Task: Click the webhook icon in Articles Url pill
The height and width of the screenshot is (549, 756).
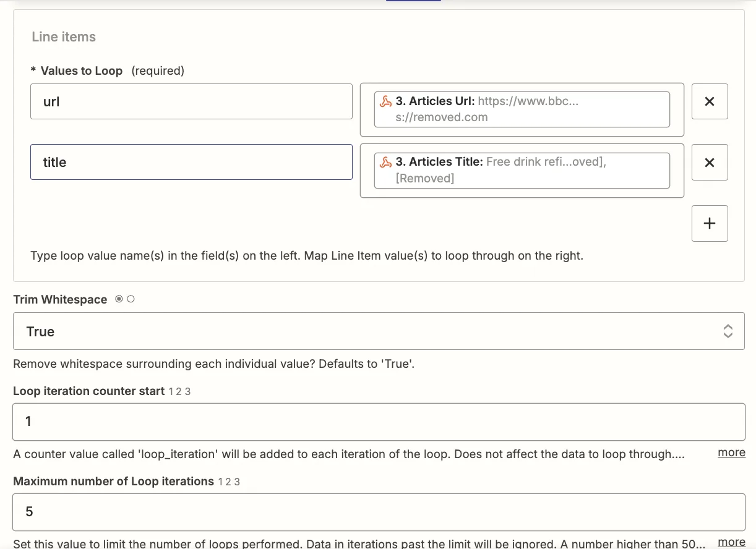Action: pyautogui.click(x=386, y=101)
